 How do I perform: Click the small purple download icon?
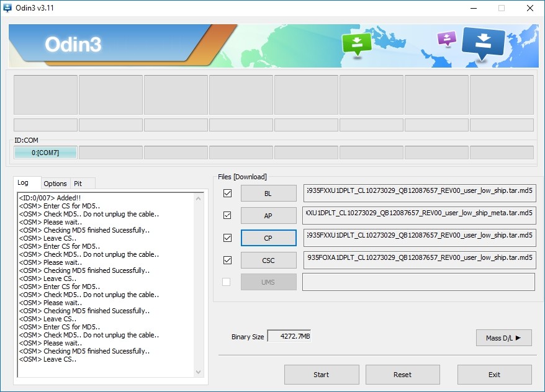click(x=446, y=38)
